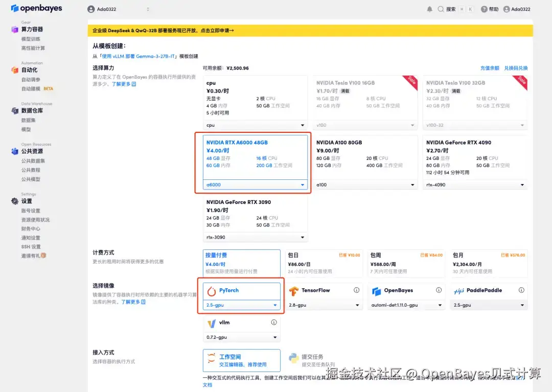The image size is (552, 392).
Task: Show vllm image info icon
Action: click(274, 322)
